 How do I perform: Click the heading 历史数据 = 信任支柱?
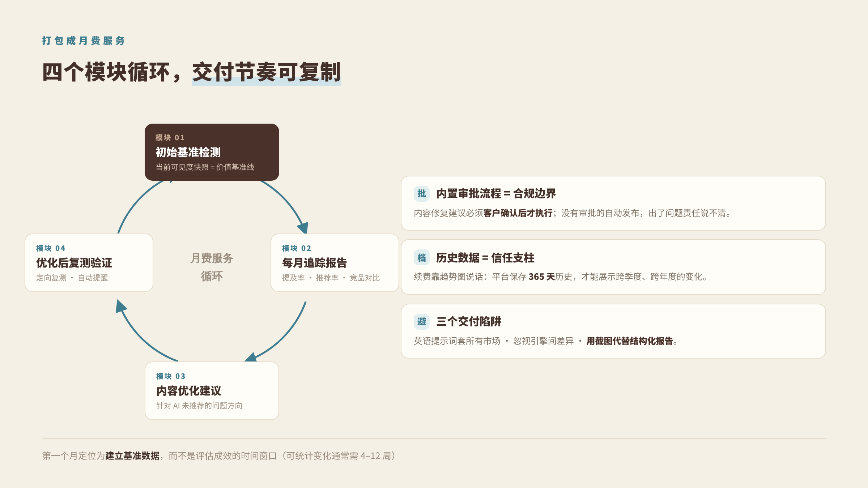(485, 258)
